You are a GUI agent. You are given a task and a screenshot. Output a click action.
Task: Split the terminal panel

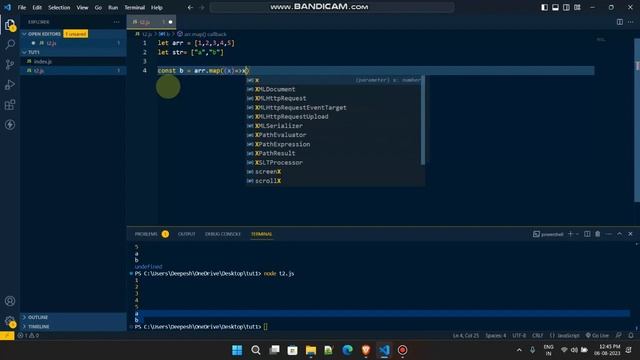[x=587, y=234]
